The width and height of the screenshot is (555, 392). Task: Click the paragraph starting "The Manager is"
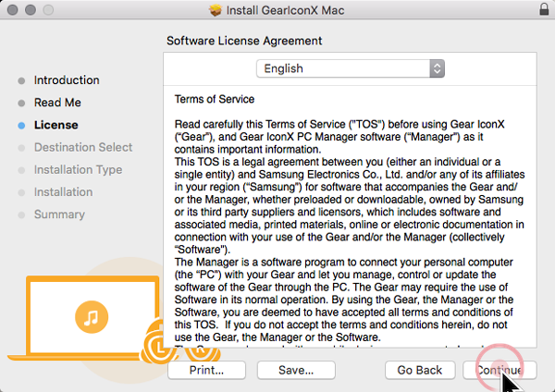click(344, 300)
